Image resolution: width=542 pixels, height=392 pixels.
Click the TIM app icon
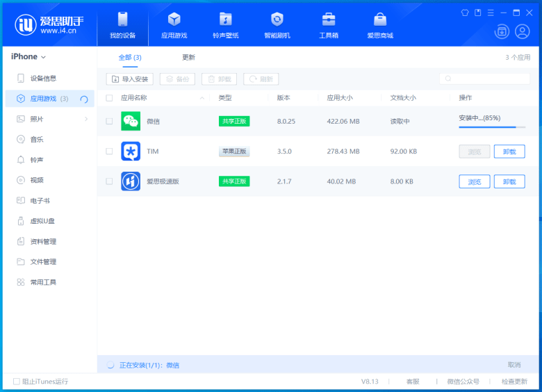[x=131, y=151]
